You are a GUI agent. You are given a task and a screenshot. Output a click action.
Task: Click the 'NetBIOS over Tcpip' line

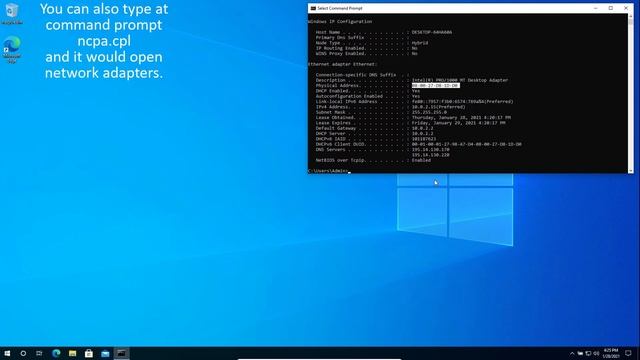coord(373,160)
